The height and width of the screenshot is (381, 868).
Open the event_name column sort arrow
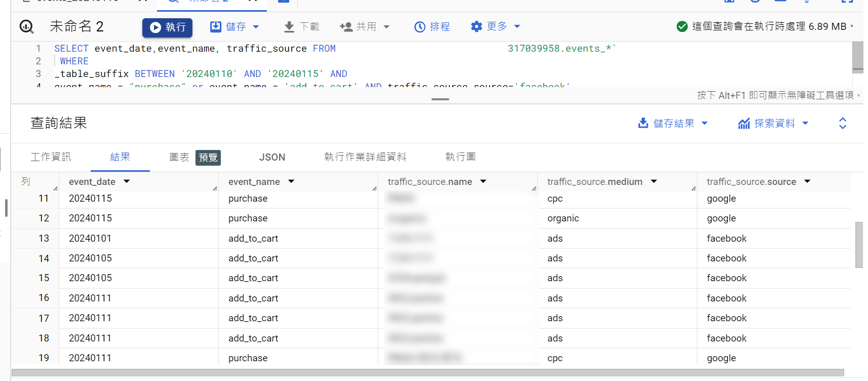coord(291,181)
